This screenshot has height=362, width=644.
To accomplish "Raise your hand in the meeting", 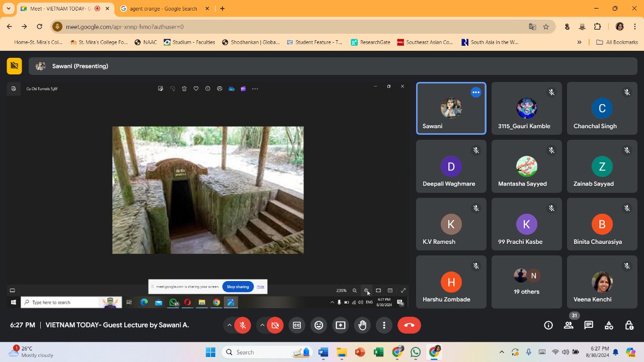I will [x=362, y=325].
